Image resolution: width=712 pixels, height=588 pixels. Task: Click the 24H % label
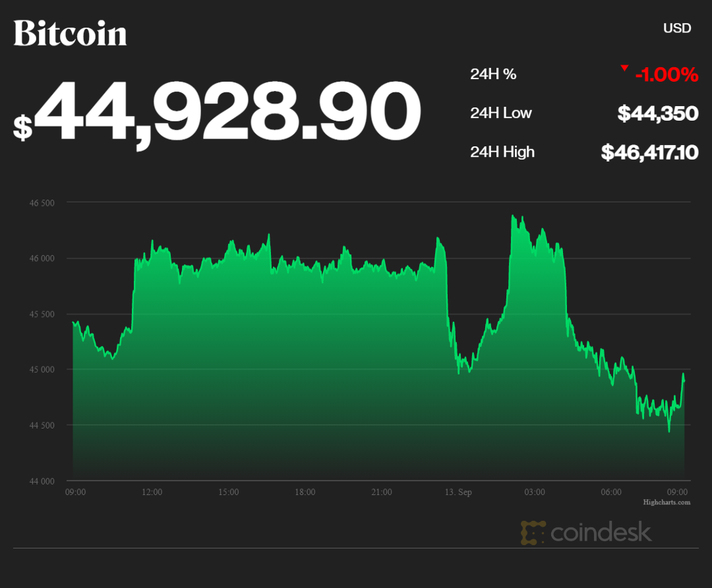click(493, 74)
